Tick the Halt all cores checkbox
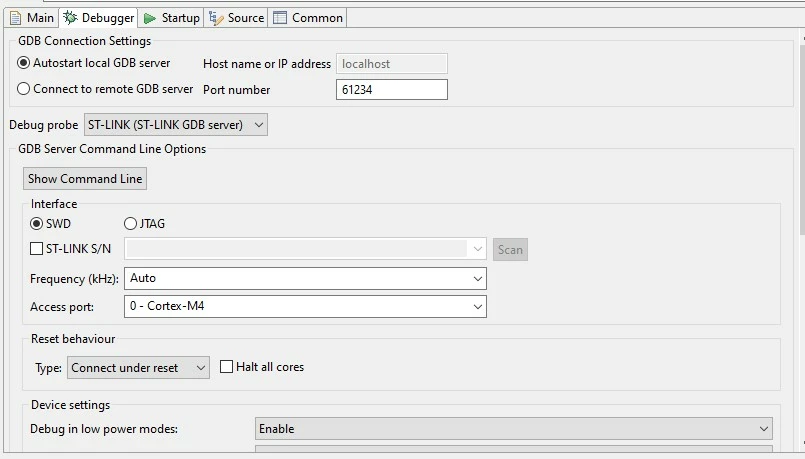The width and height of the screenshot is (805, 459). [x=226, y=367]
